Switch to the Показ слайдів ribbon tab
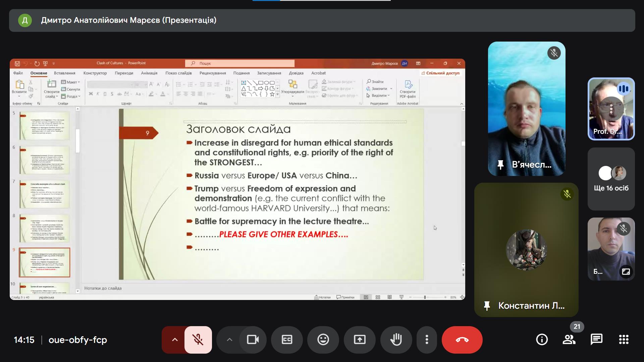The width and height of the screenshot is (644, 362). click(x=178, y=73)
